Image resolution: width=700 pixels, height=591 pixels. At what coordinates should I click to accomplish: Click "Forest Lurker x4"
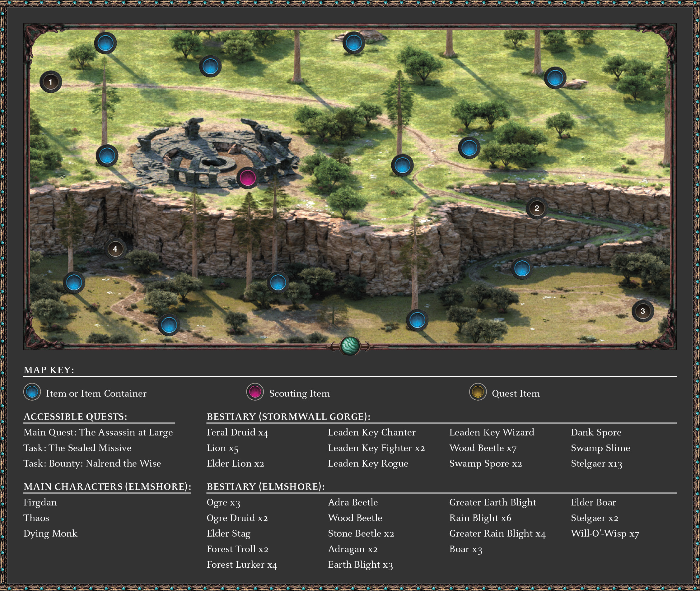click(242, 565)
